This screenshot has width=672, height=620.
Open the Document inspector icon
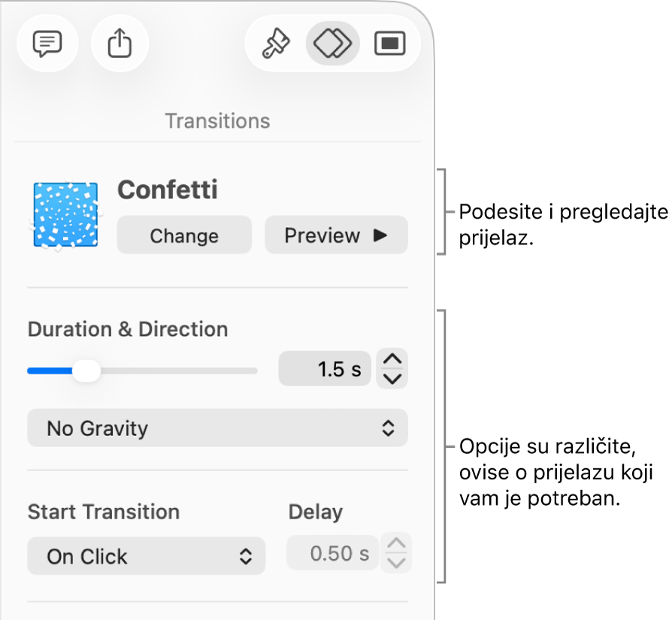point(389,44)
